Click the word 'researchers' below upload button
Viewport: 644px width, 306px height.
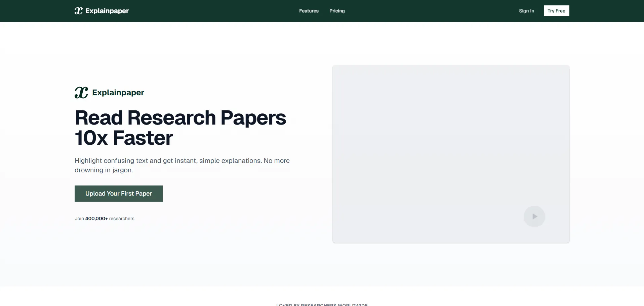(122, 218)
